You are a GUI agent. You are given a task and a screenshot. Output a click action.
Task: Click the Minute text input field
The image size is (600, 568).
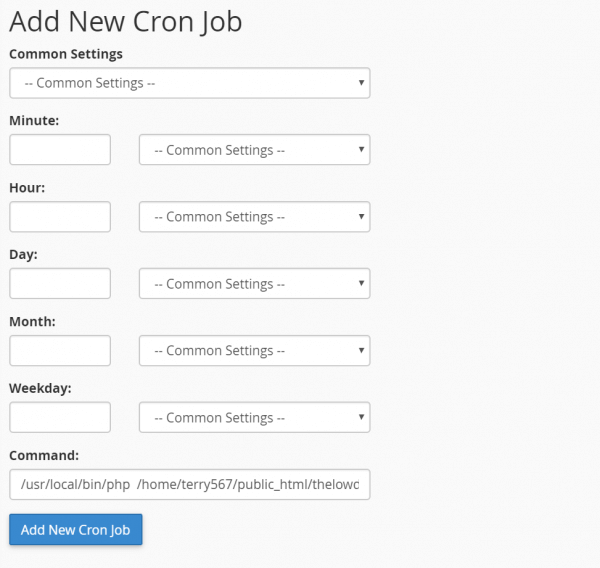[60, 150]
